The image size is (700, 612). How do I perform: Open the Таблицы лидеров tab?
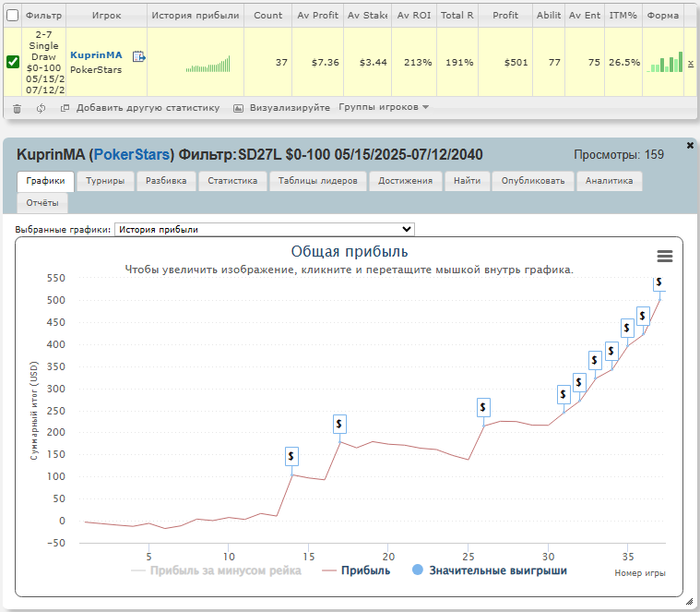(317, 181)
